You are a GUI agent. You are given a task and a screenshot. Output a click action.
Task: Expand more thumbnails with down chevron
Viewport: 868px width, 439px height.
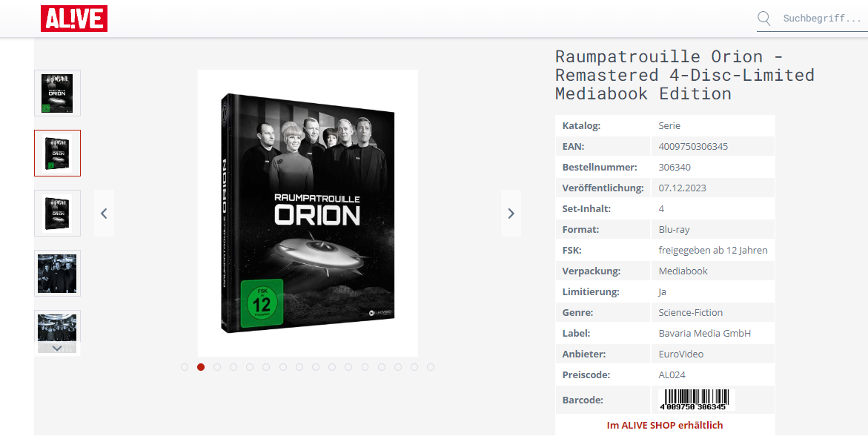(57, 349)
